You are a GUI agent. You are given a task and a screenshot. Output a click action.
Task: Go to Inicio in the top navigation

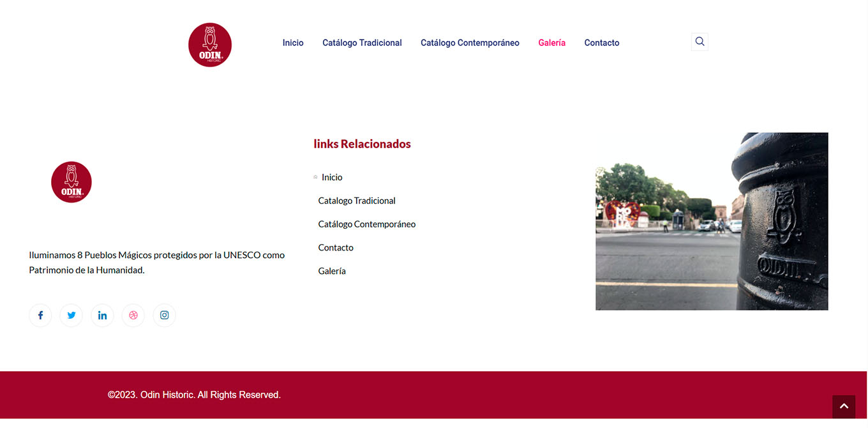(293, 43)
